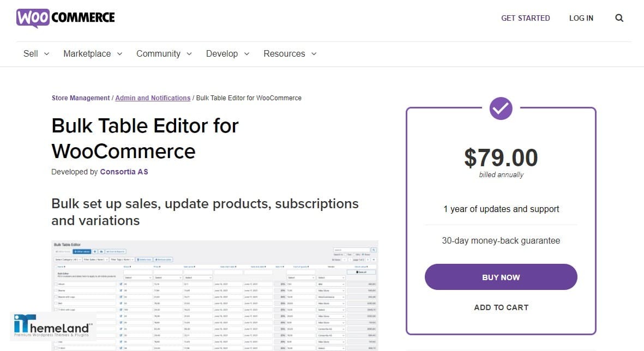Expand the Resources chevron arrow
This screenshot has width=644, height=351.
pyautogui.click(x=314, y=54)
